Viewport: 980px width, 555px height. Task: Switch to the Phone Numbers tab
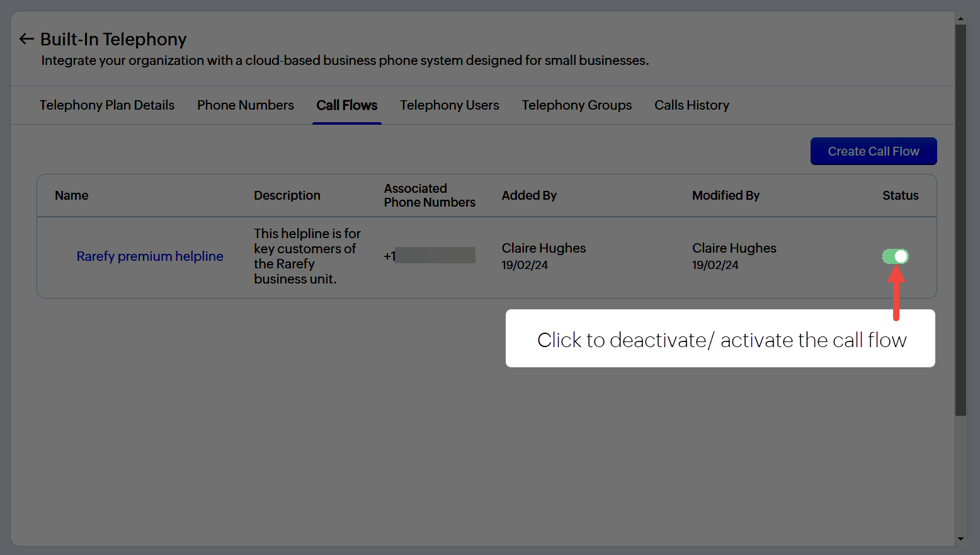(246, 105)
